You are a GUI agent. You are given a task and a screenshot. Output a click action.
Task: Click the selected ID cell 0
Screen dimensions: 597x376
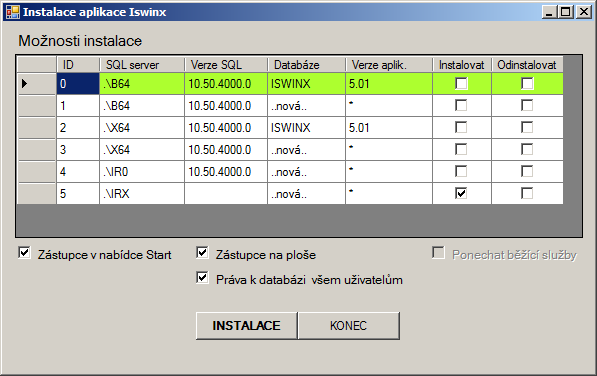point(78,83)
